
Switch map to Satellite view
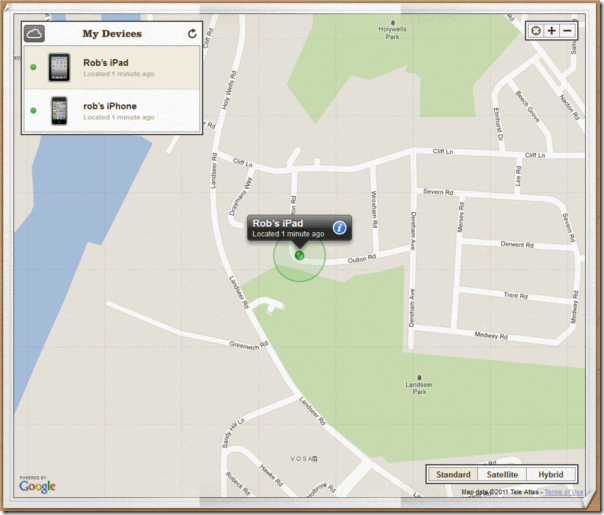502,474
